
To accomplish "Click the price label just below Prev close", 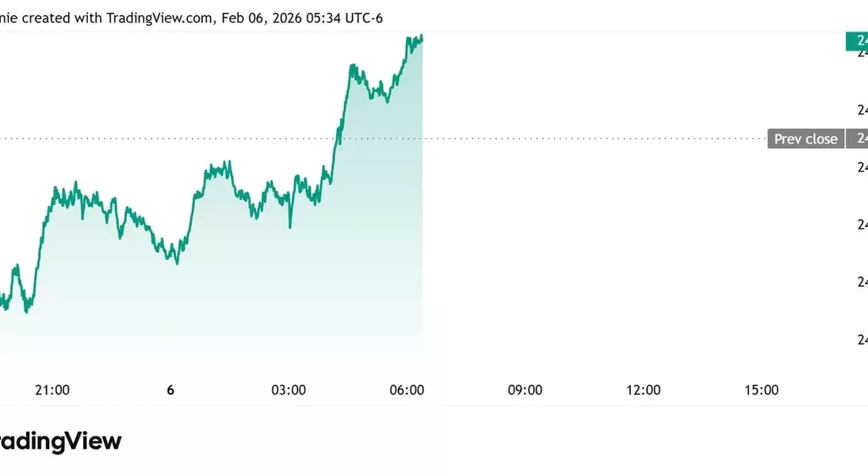I will click(x=861, y=167).
